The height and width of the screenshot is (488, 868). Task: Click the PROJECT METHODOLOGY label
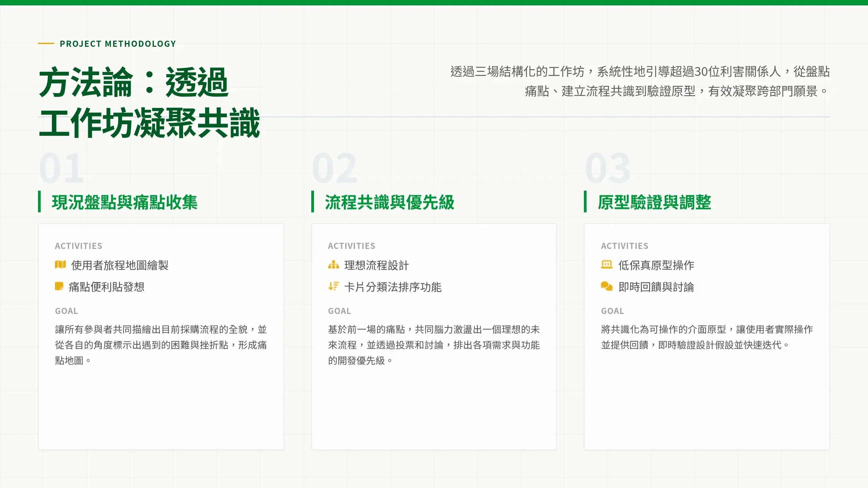[118, 44]
